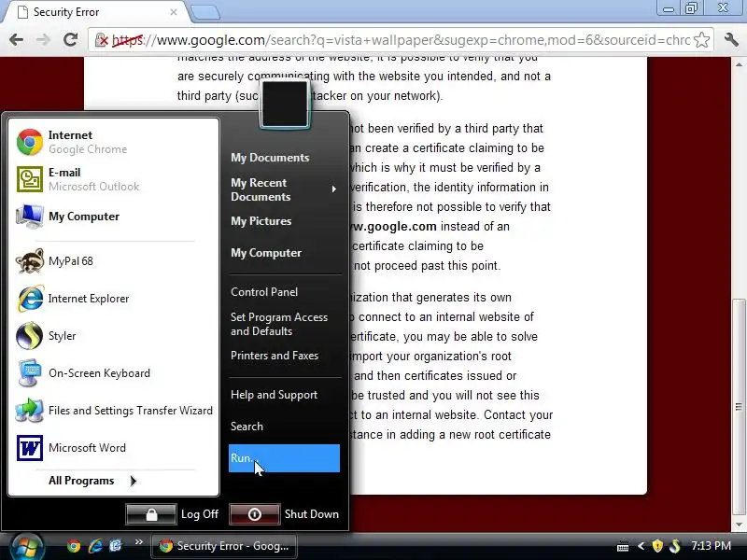Reload the page in Chrome

tap(71, 40)
